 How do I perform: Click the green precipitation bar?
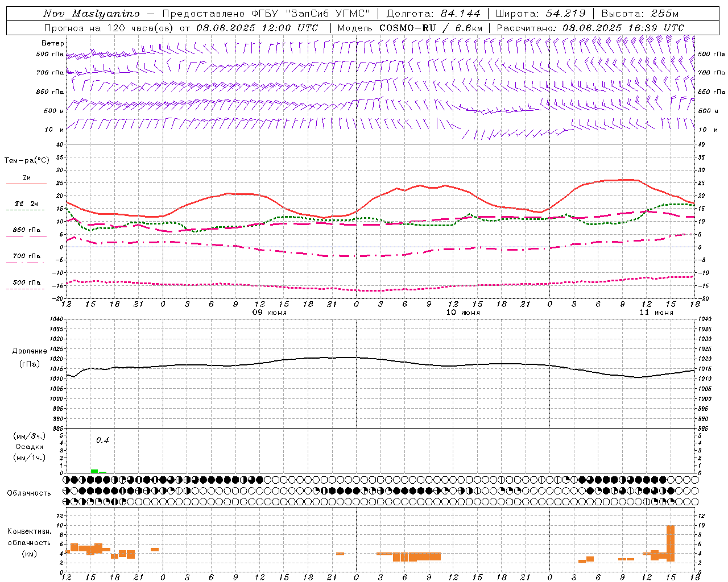pos(94,471)
